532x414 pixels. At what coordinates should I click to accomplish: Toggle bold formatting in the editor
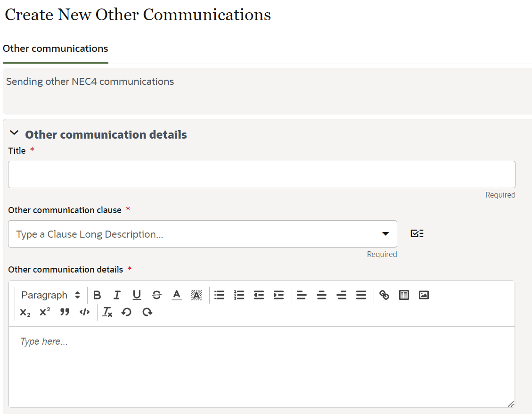click(98, 295)
